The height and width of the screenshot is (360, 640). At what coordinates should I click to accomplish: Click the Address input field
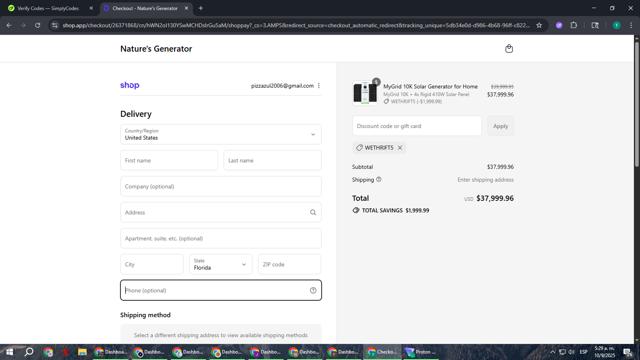[221, 212]
